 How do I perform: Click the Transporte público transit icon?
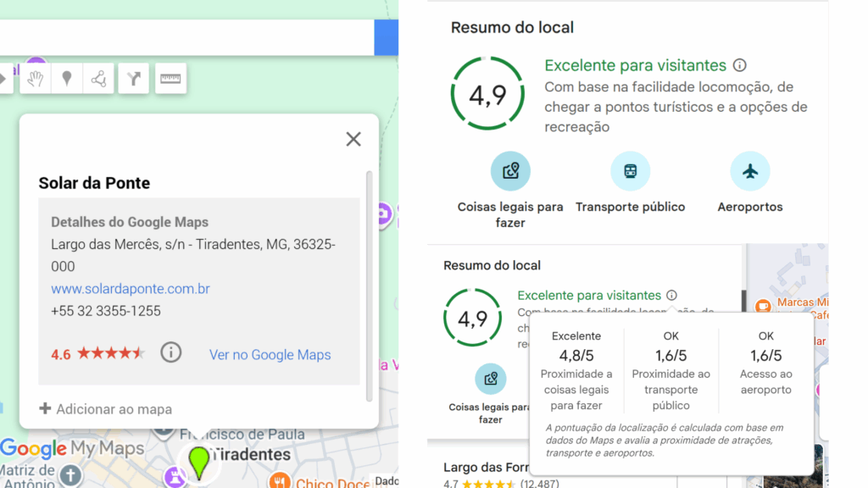tap(630, 172)
